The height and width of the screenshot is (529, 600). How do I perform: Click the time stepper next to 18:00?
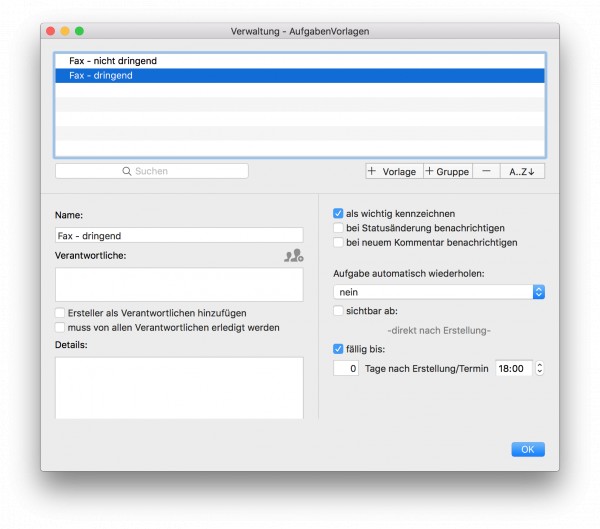[x=540, y=368]
